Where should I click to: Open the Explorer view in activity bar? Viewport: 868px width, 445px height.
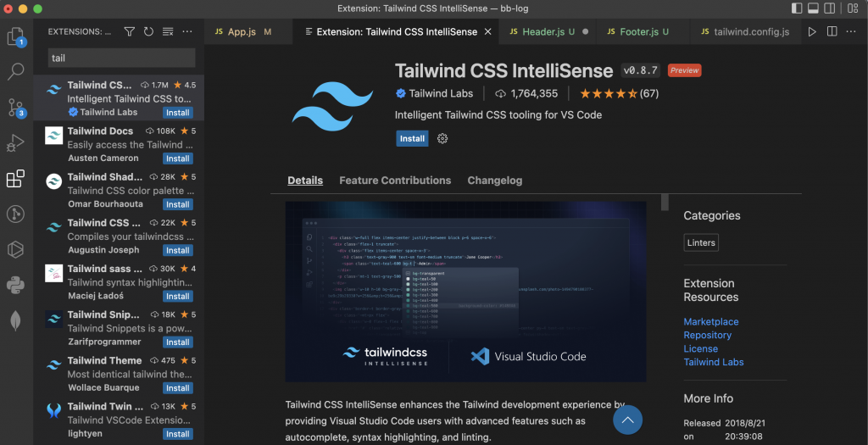pyautogui.click(x=15, y=36)
